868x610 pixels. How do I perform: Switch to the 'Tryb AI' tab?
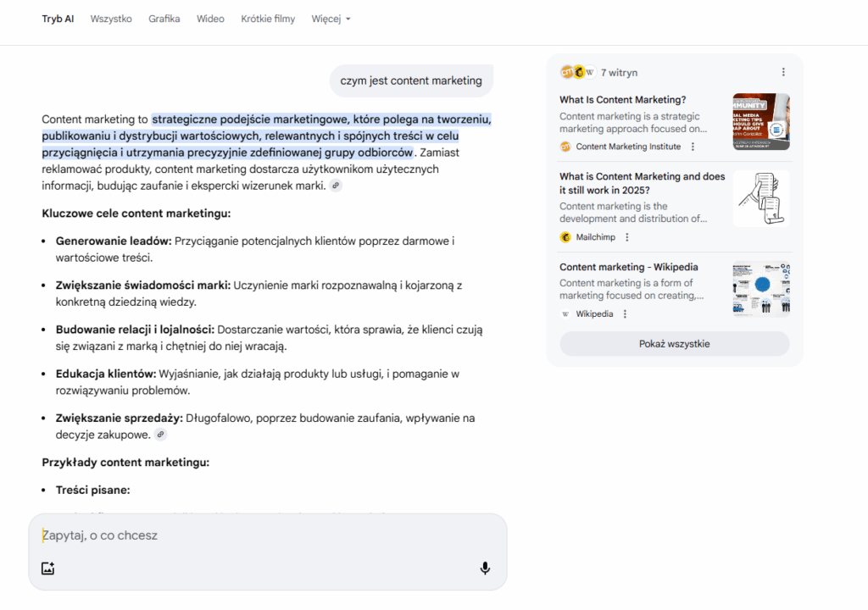point(58,19)
